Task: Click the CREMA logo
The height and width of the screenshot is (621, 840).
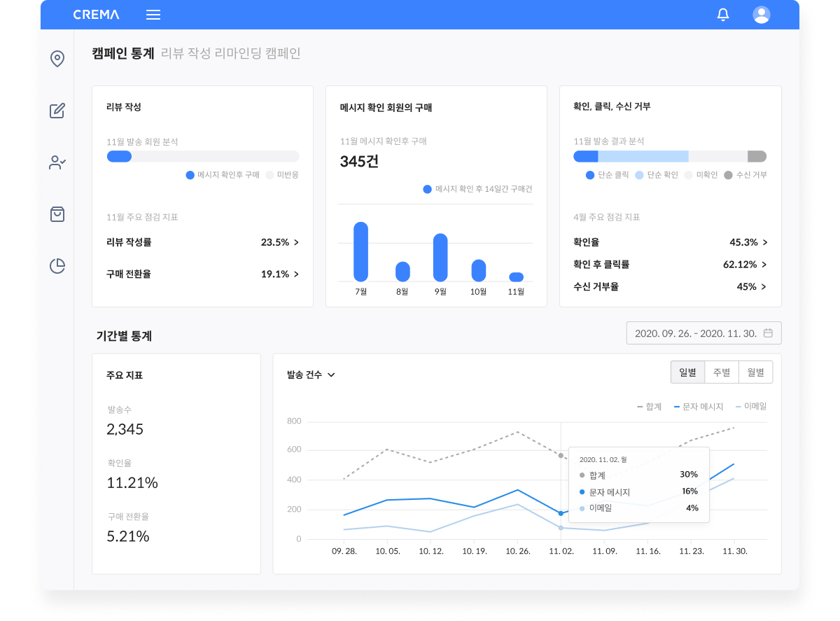Action: (x=97, y=15)
